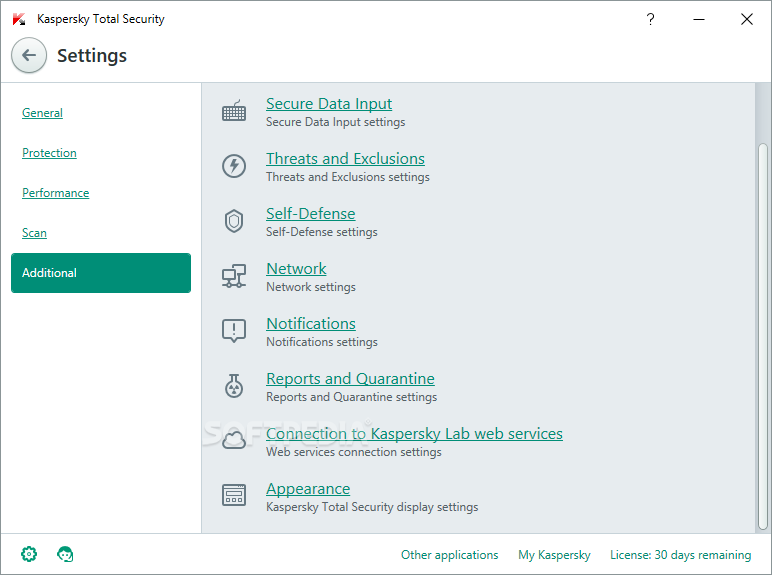The width and height of the screenshot is (772, 575).
Task: Click the Secure Data Input keyboard icon
Action: (234, 111)
